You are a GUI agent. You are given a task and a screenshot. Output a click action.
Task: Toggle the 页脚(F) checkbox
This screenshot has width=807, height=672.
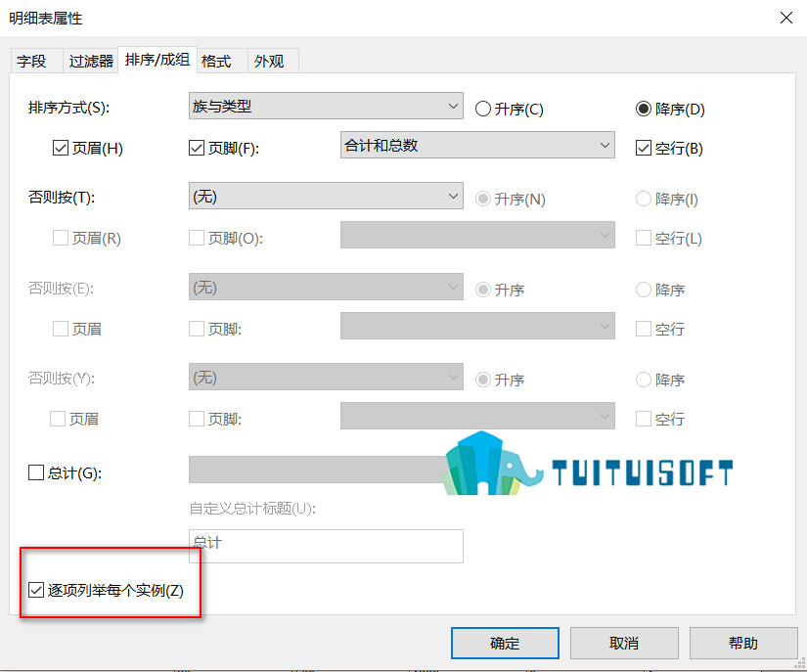point(197,148)
